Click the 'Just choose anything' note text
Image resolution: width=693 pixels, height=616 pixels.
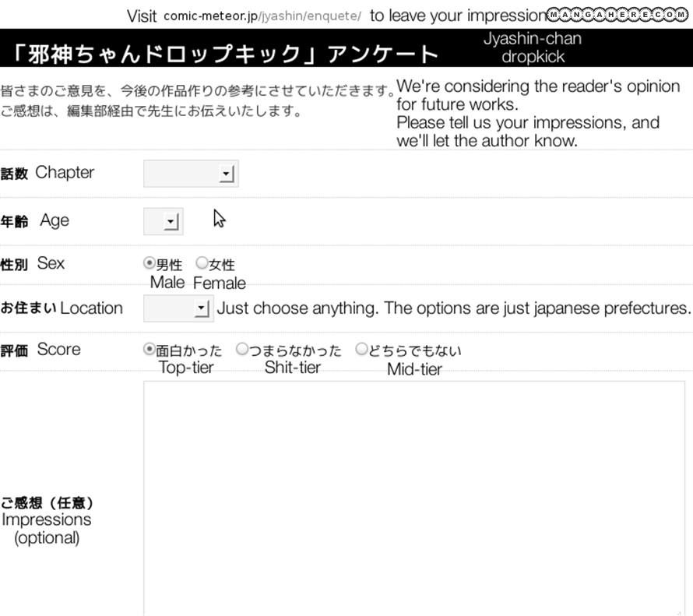453,308
